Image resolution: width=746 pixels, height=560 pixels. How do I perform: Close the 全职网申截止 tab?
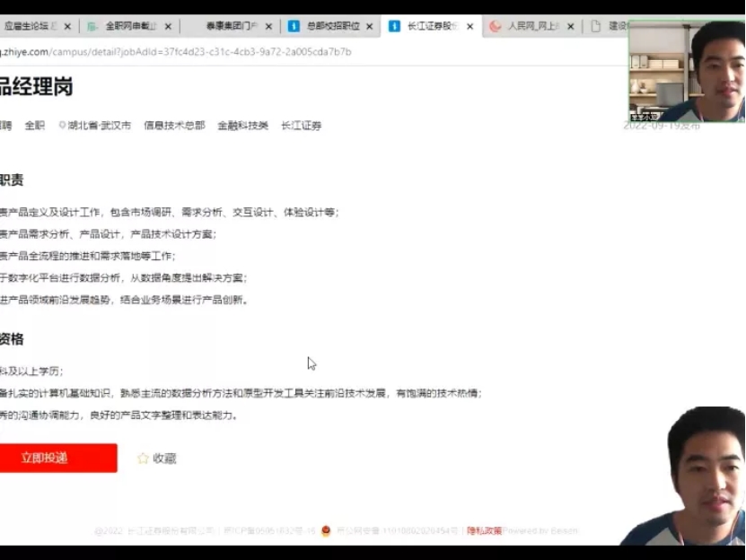(168, 27)
